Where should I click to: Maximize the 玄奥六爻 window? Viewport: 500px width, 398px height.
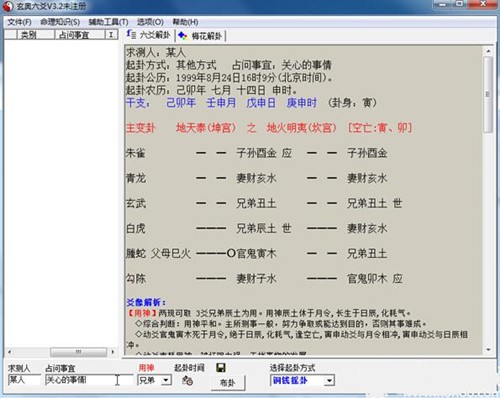click(x=459, y=4)
